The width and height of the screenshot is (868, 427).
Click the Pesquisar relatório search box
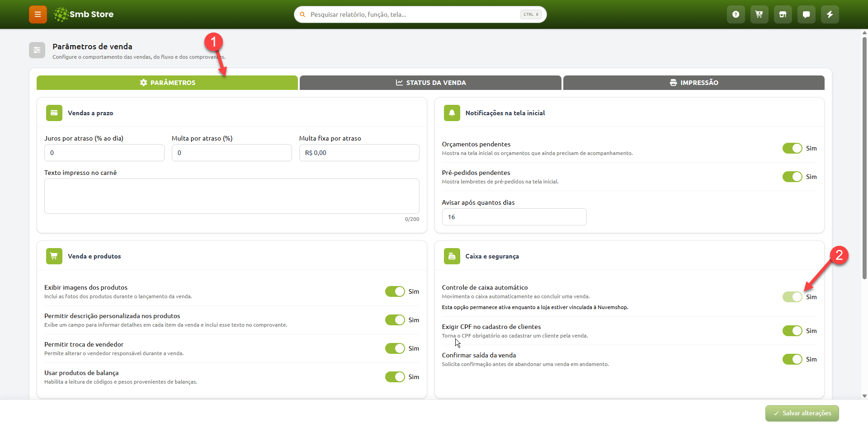(420, 14)
